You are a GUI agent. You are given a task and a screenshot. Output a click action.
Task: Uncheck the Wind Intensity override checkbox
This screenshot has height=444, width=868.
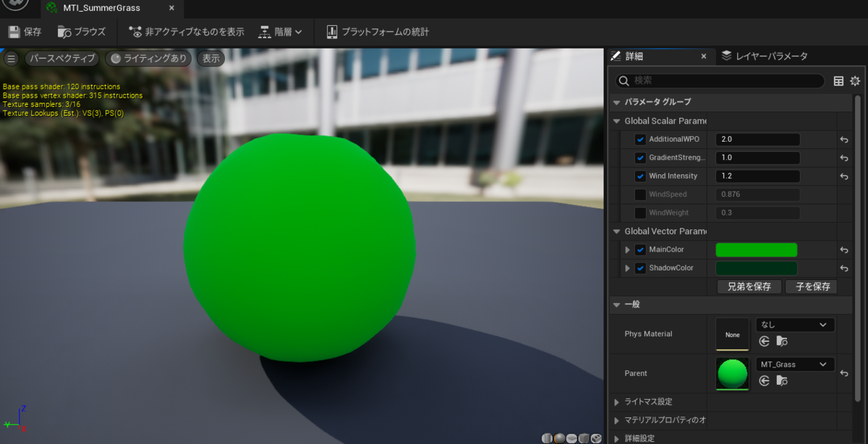[640, 176]
